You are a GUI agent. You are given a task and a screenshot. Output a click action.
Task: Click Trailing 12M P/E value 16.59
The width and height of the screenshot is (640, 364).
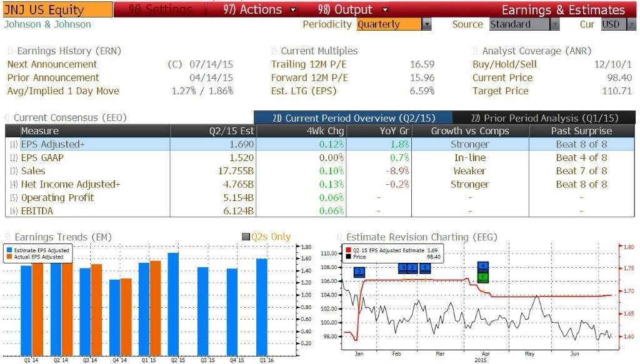point(422,64)
